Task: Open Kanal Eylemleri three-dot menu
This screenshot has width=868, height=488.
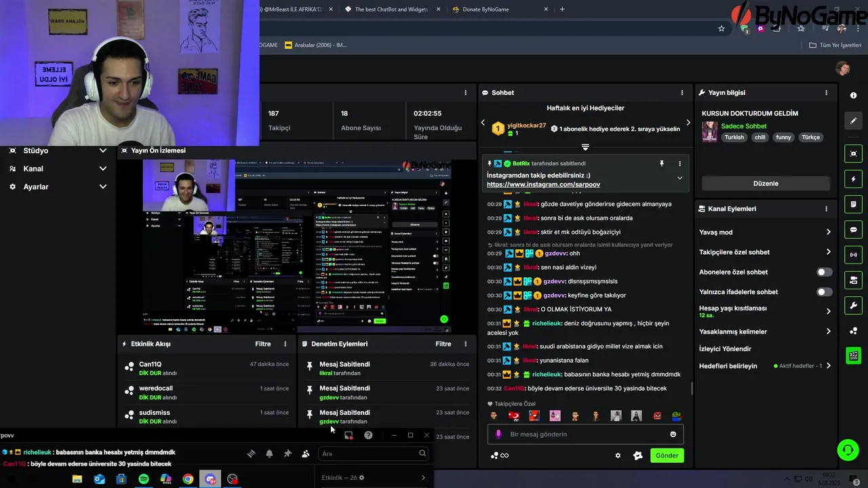Action: [x=826, y=209]
